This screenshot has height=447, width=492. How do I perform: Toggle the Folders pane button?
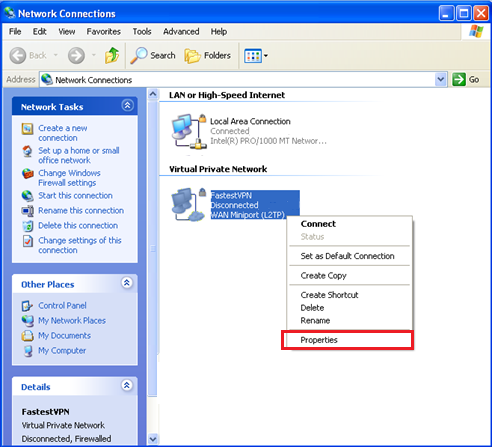point(207,55)
